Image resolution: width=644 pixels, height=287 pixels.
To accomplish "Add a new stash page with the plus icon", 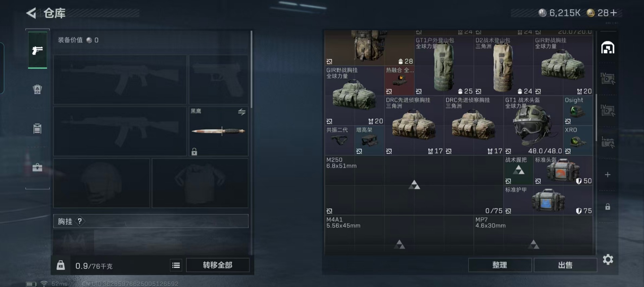I will 607,175.
